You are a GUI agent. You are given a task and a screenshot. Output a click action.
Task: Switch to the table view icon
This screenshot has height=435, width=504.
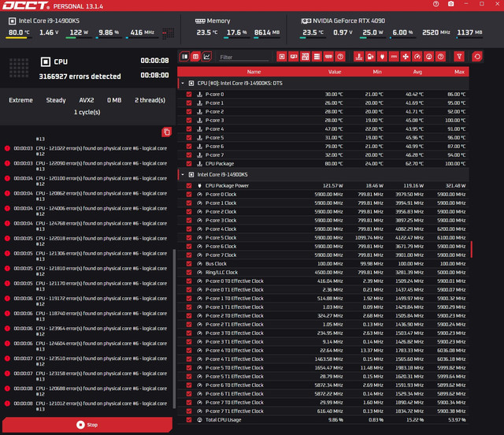(195, 57)
